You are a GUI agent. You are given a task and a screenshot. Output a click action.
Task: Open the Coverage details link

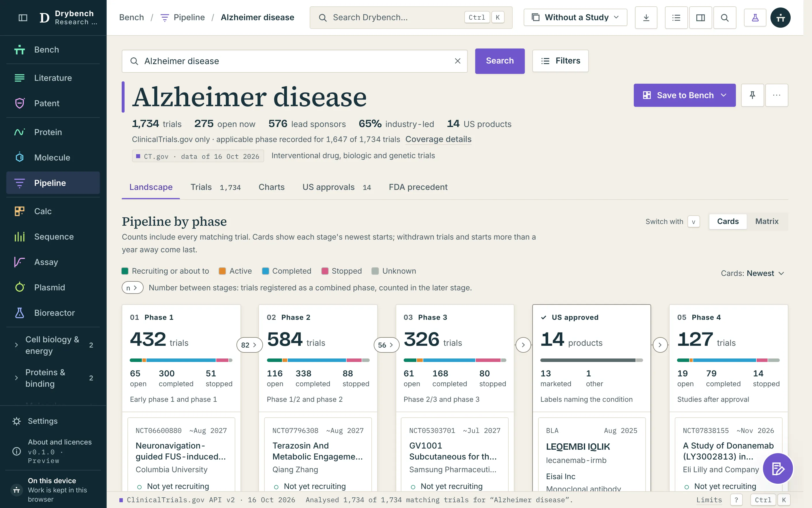coord(438,139)
